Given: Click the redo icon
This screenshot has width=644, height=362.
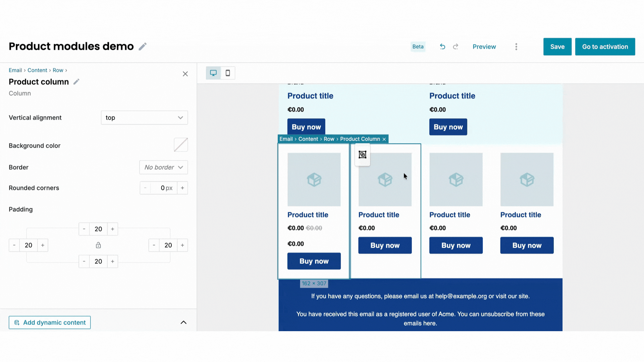Looking at the screenshot, I should click(x=455, y=47).
